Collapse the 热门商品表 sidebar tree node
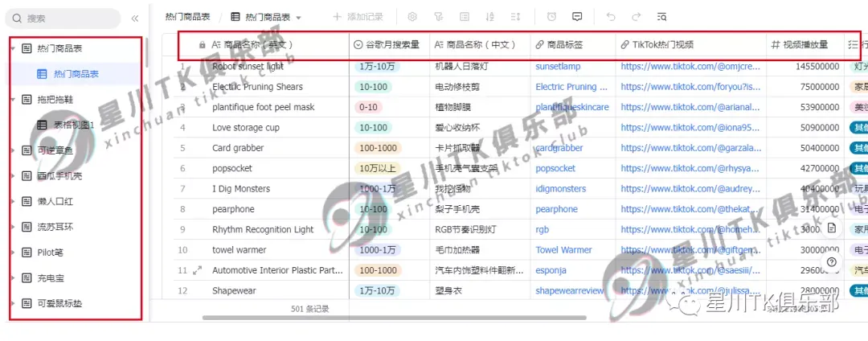Screen dimensions: 868x341 click(12, 49)
